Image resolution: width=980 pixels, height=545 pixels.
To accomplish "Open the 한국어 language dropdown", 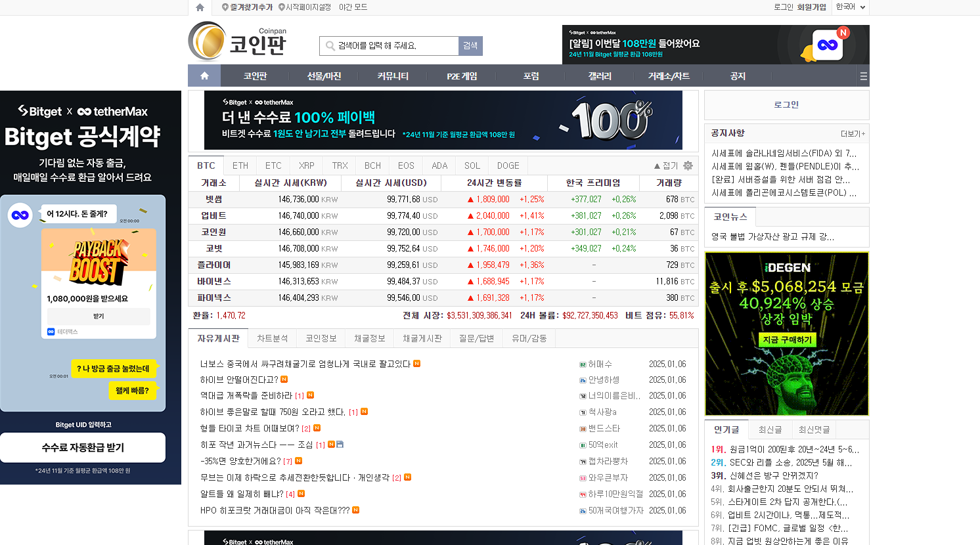I will point(851,7).
